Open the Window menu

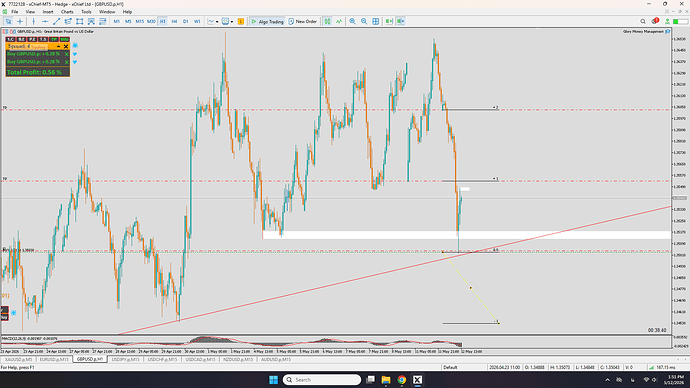tap(107, 12)
